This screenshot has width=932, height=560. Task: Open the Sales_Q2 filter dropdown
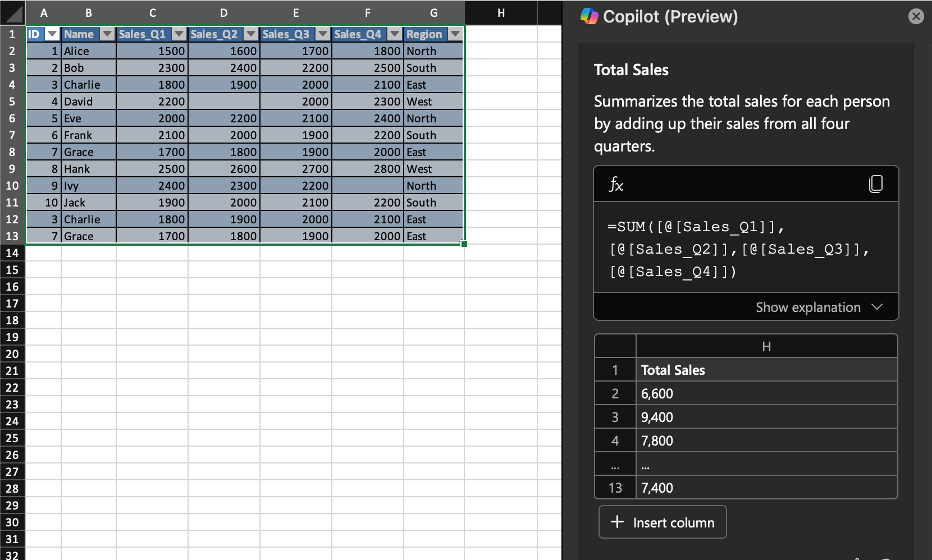[x=251, y=34]
